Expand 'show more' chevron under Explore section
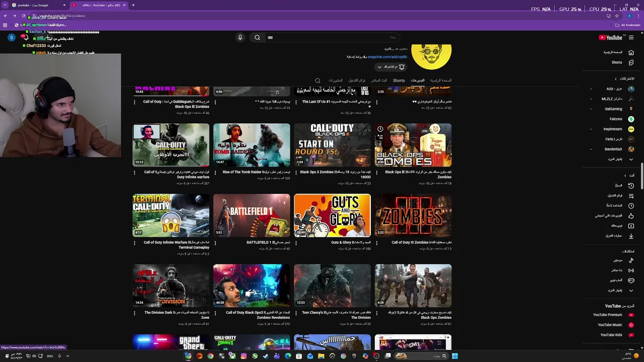The image size is (644, 362). [x=631, y=291]
